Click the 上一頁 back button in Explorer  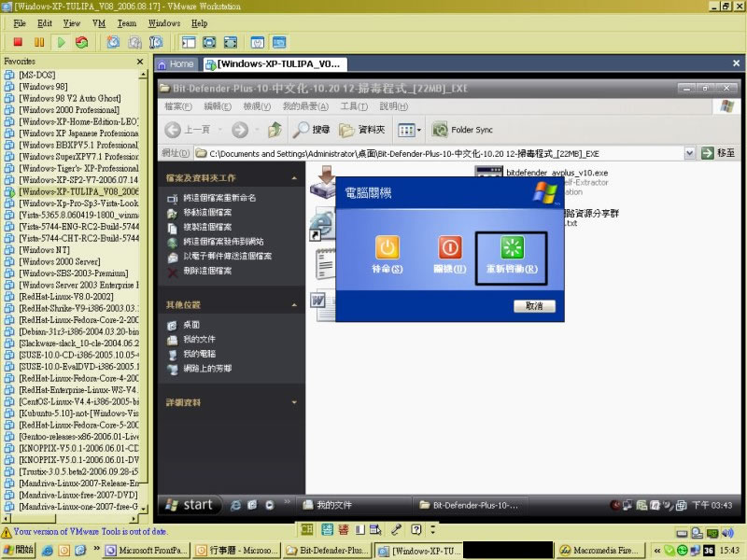(189, 130)
